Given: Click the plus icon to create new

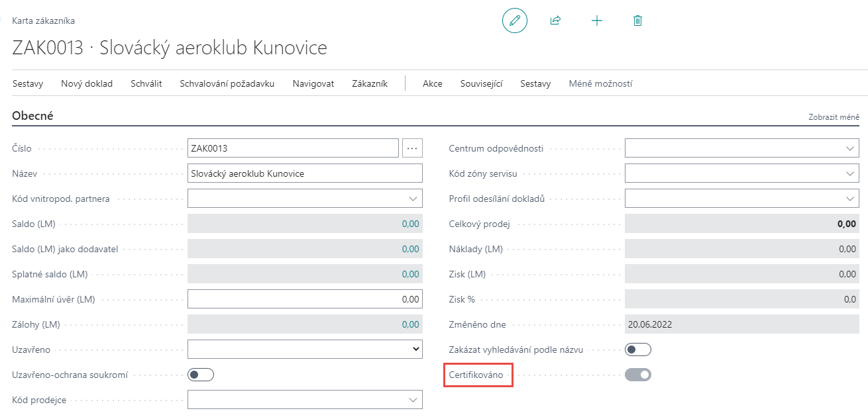Looking at the screenshot, I should 596,21.
